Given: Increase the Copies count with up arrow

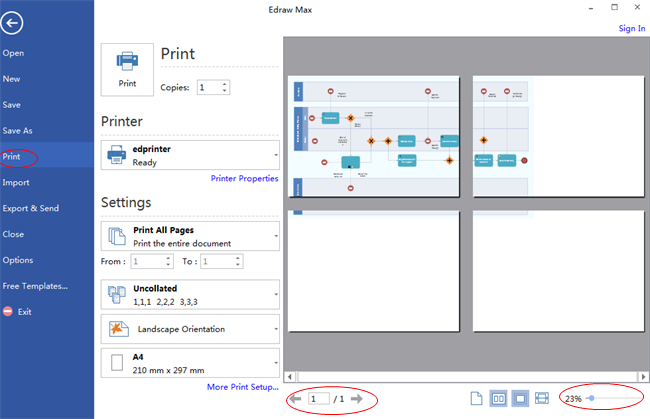Looking at the screenshot, I should click(x=225, y=84).
